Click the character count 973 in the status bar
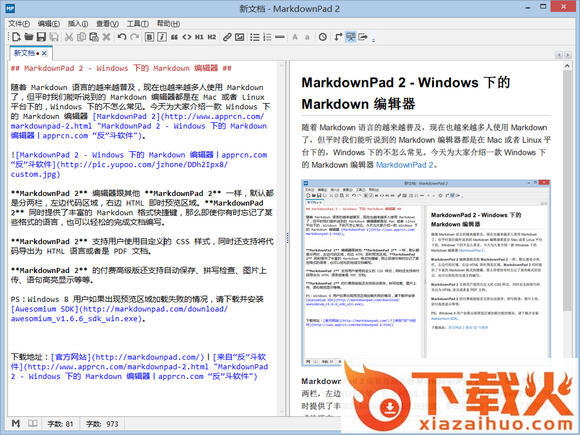This screenshot has height=435, width=580. pyautogui.click(x=102, y=424)
